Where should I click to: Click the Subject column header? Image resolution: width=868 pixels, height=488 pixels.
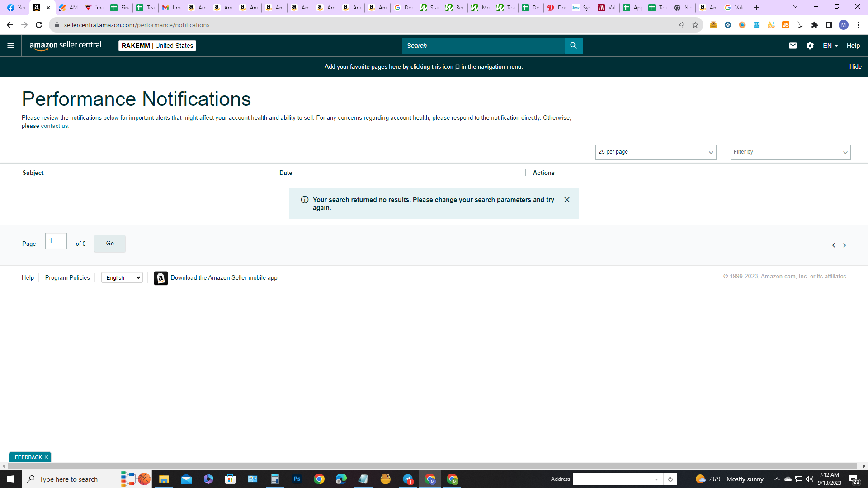click(33, 173)
